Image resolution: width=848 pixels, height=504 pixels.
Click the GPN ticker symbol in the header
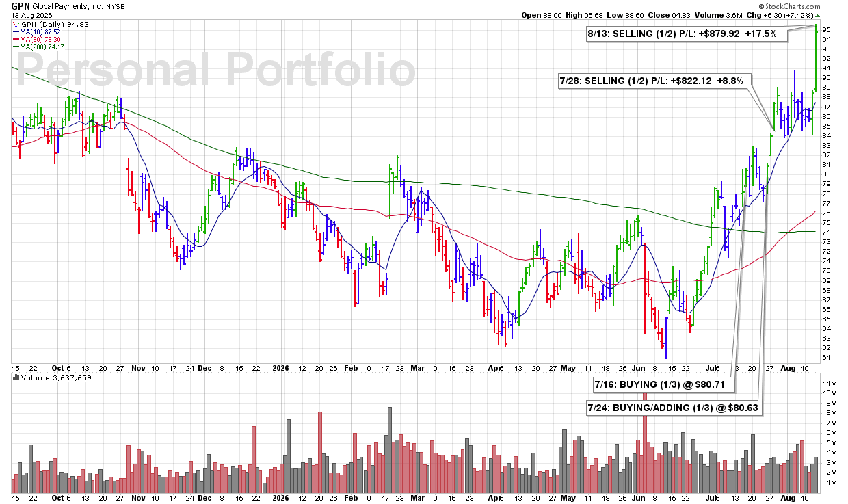pos(20,5)
